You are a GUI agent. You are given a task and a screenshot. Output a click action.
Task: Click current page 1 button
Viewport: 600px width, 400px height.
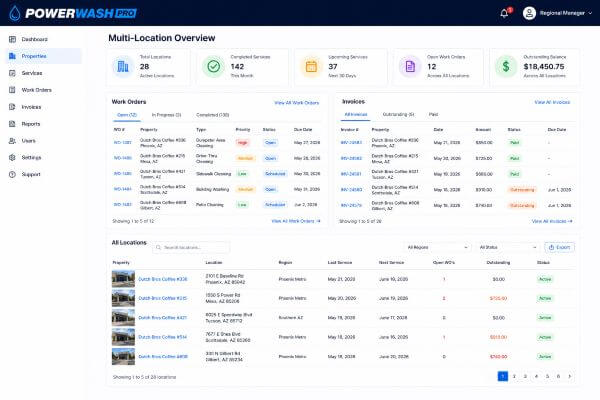point(503,376)
